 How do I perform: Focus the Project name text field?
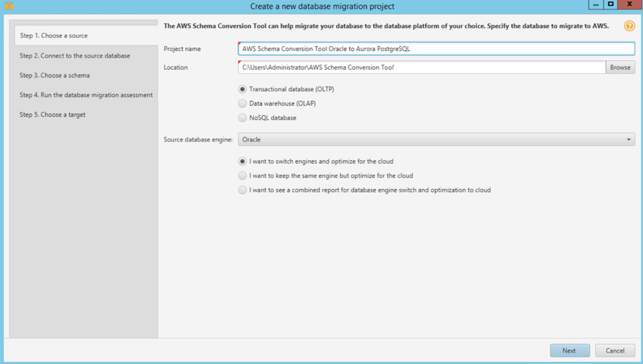436,49
